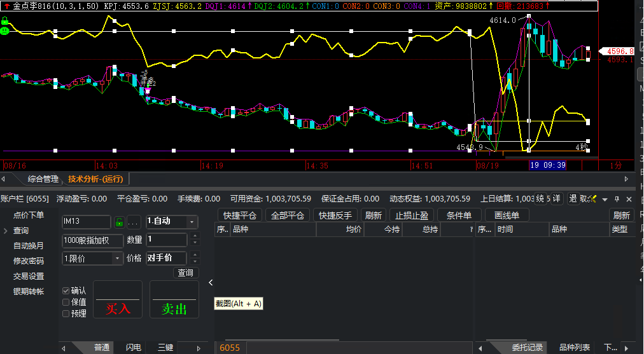This screenshot has width=644, height=354.
Task: Select 自动换月 in sidebar
Action: click(29, 246)
